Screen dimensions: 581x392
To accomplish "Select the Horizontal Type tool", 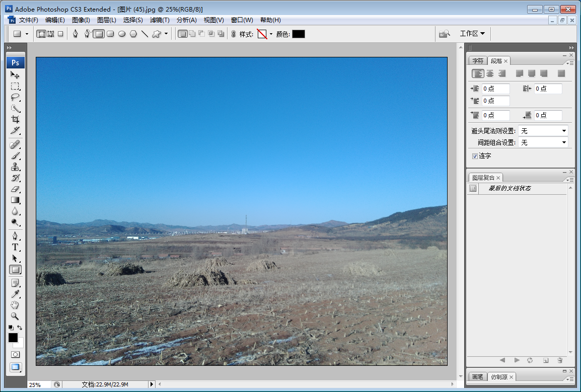I will coord(15,247).
